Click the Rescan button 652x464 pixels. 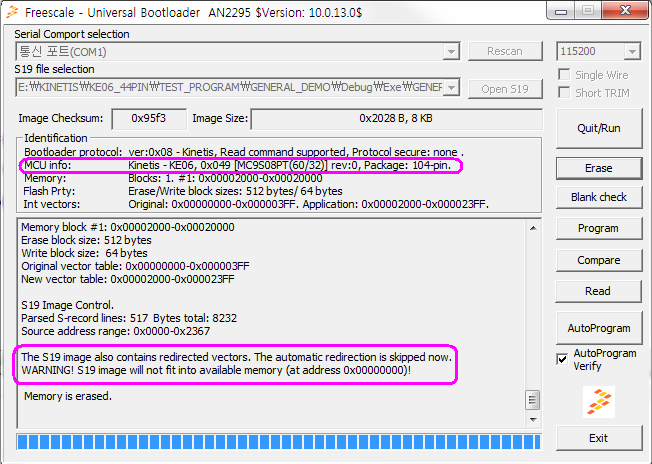pos(505,51)
